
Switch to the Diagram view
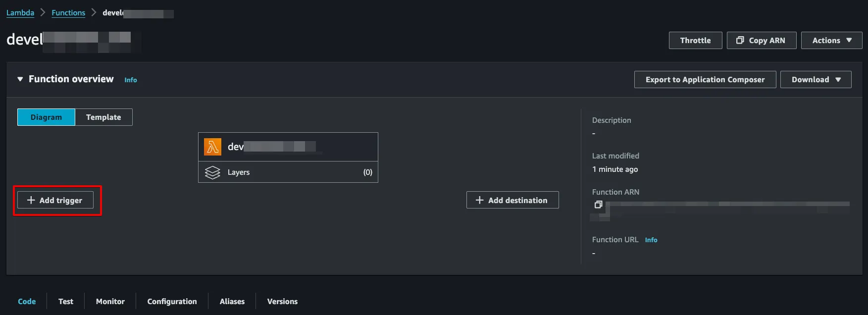[x=46, y=117]
